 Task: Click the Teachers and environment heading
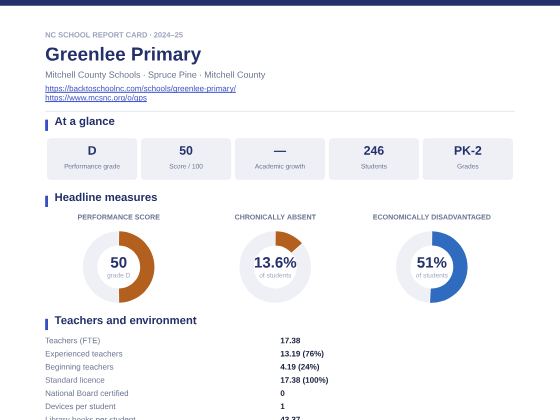point(125,320)
